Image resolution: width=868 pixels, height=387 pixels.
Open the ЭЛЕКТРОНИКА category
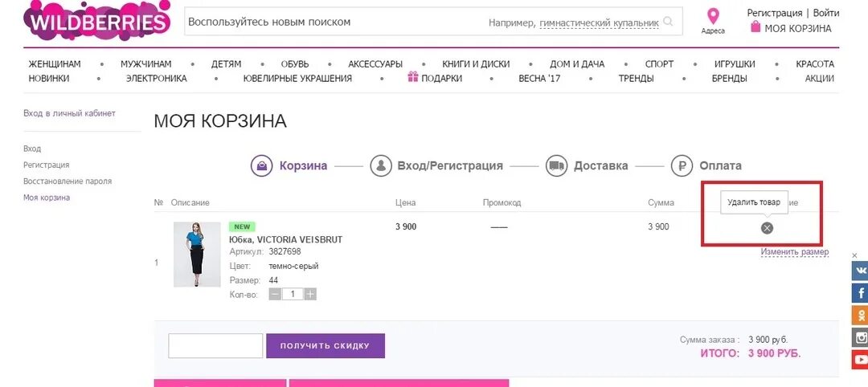156,79
